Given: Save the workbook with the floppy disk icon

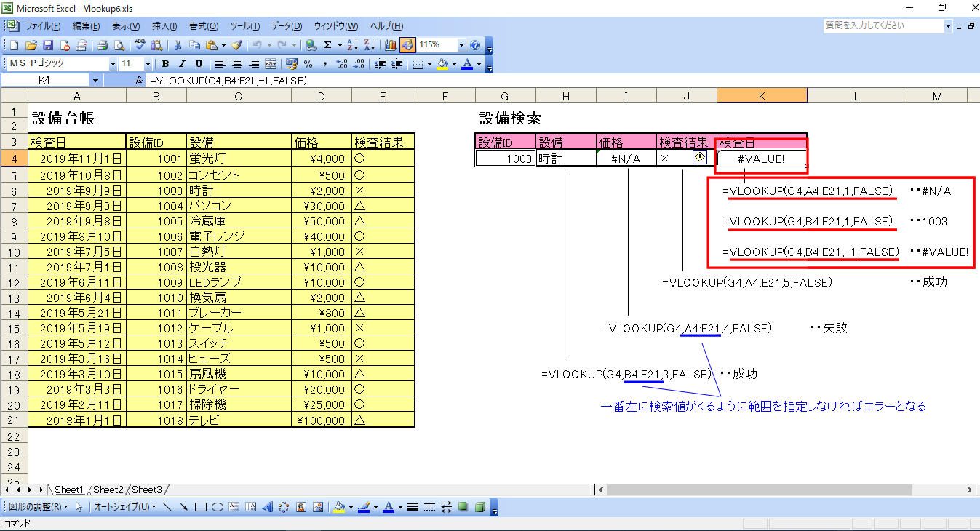Looking at the screenshot, I should click(x=48, y=45).
